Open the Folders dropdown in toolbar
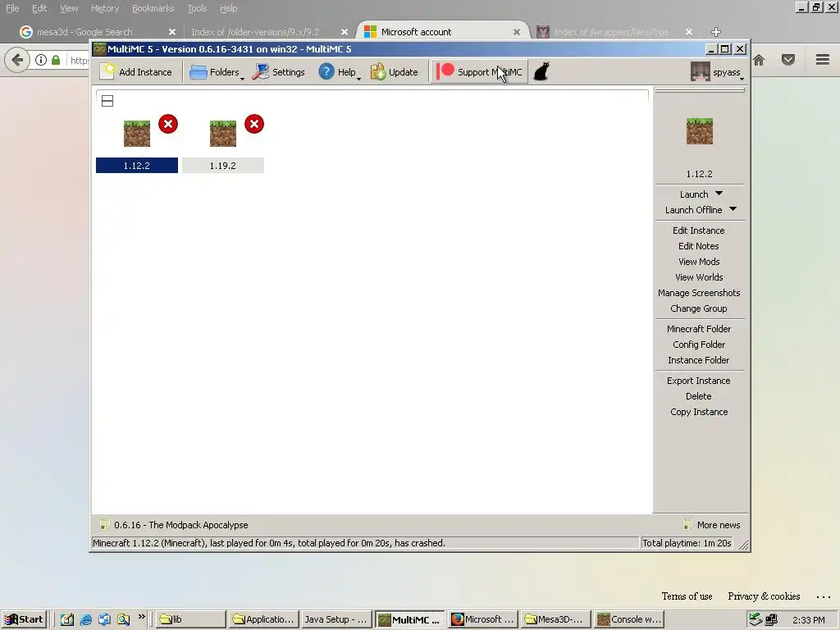This screenshot has width=840, height=630. point(217,72)
